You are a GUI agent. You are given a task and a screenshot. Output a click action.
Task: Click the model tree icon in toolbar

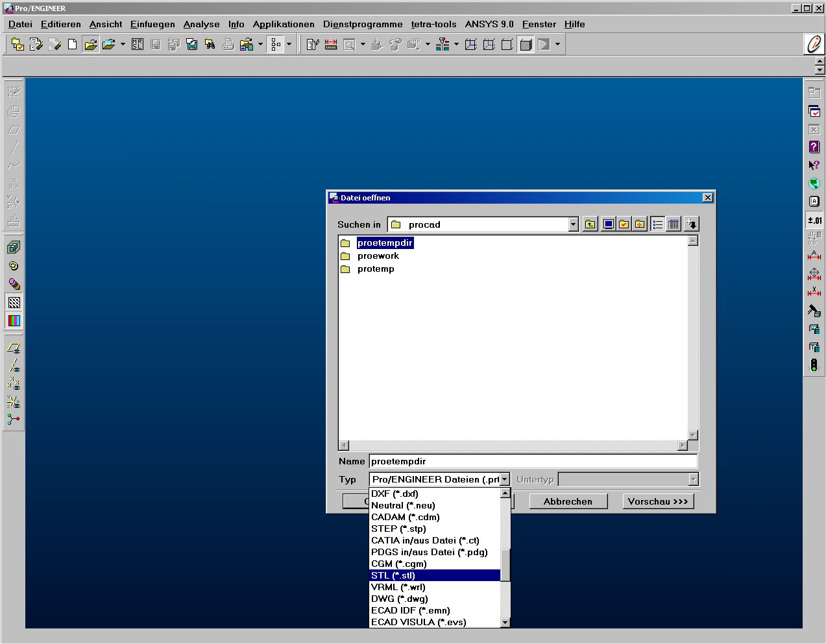click(x=276, y=45)
